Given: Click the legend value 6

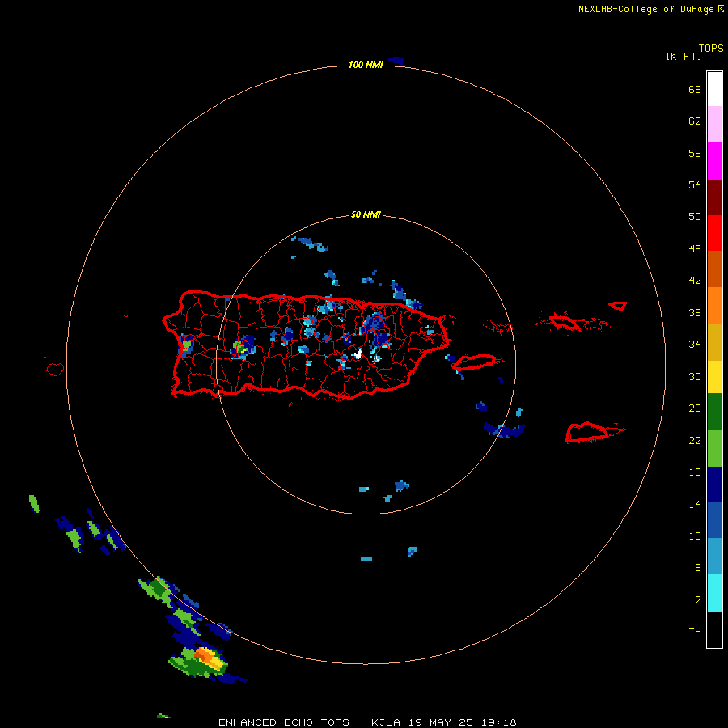Looking at the screenshot, I should (x=698, y=567).
